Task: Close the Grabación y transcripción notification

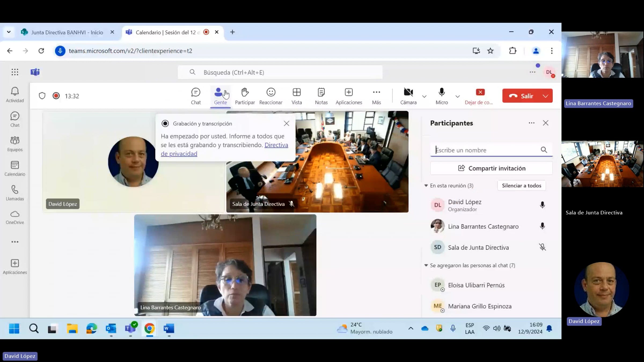Action: (x=287, y=123)
